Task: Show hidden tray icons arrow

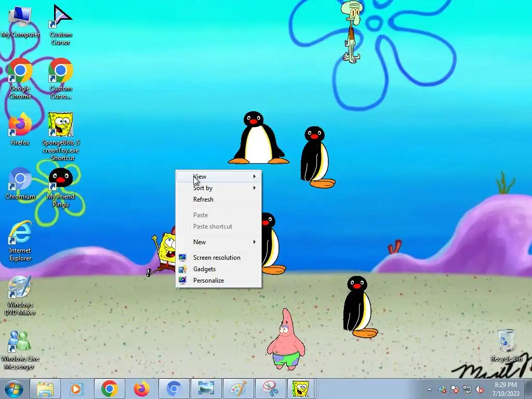Action: click(429, 389)
